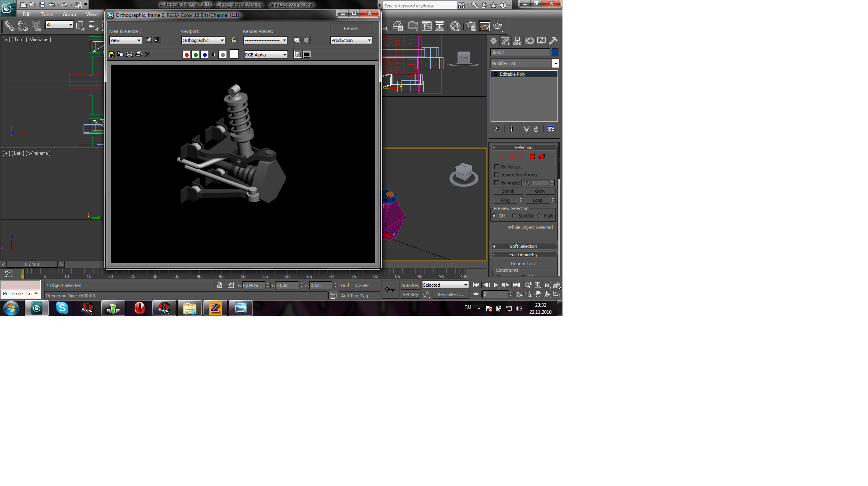This screenshot has width=868, height=486.
Task: Click the Grow selection button
Action: pos(540,191)
